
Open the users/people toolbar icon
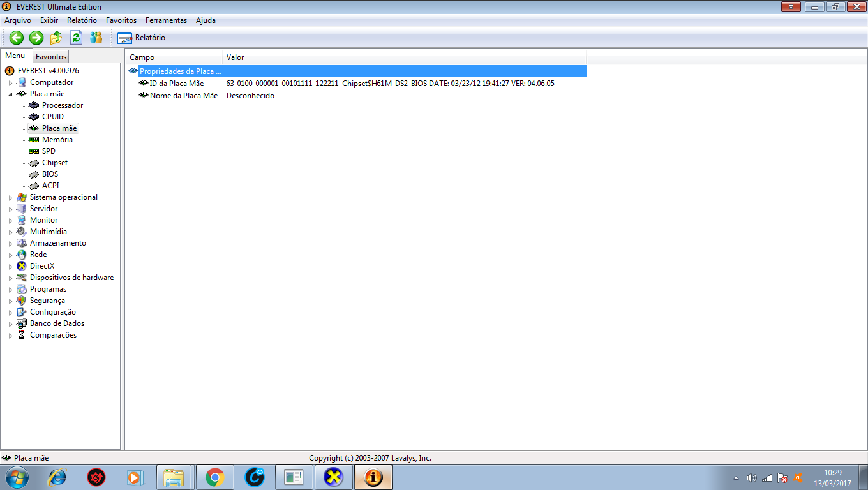click(x=96, y=38)
